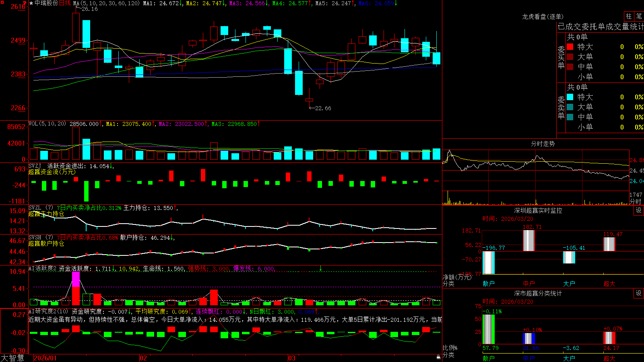The height and width of the screenshot is (362, 644).
Task: Click the dark red 中单 buy-order swatch
Action: click(570, 67)
